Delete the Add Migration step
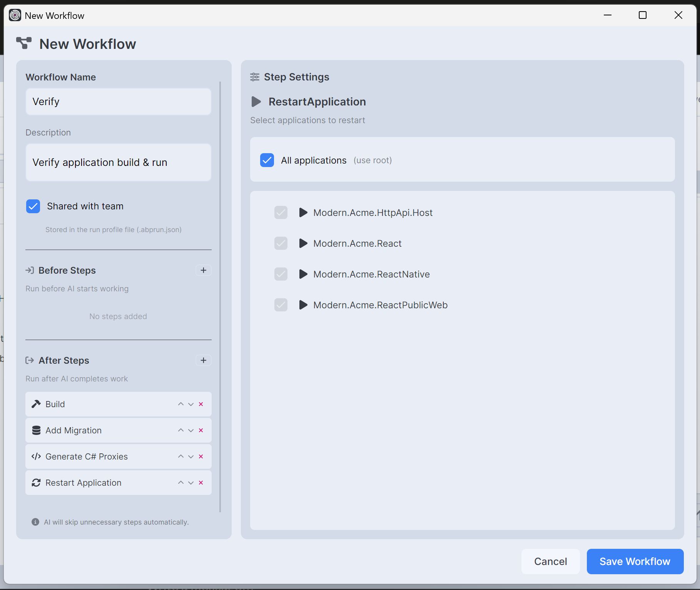This screenshot has width=700, height=590. (201, 430)
